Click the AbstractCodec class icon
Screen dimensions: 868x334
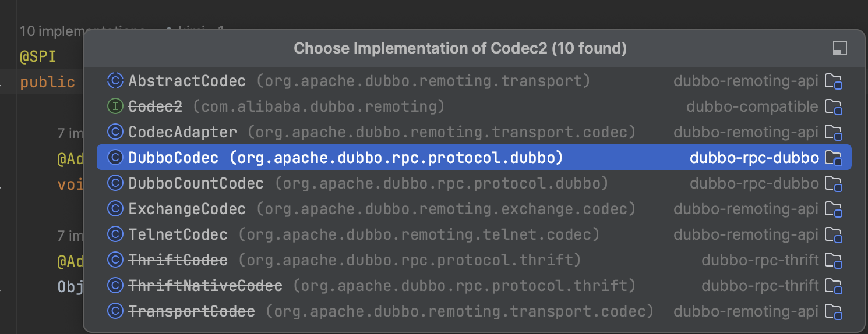[x=115, y=81]
